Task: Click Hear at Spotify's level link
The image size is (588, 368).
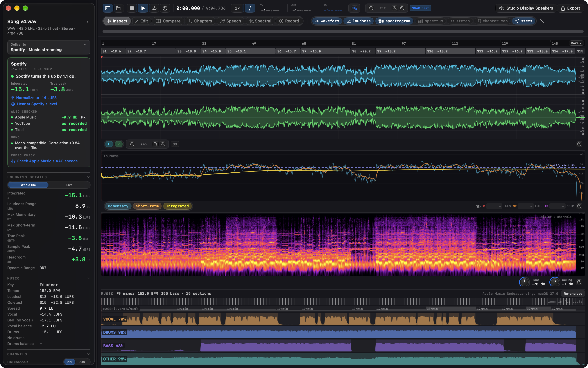Action: pyautogui.click(x=34, y=104)
